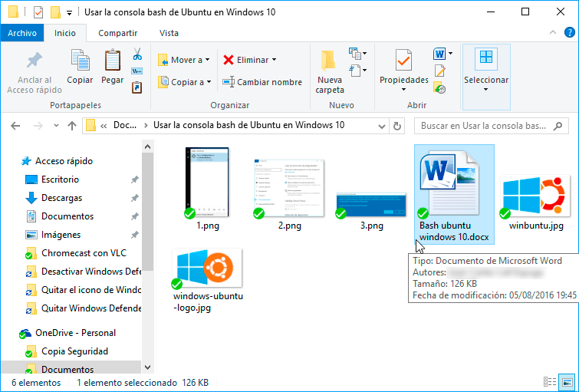This screenshot has width=579, height=392.
Task: Click the Paste shortcut icon
Action: 137,87
